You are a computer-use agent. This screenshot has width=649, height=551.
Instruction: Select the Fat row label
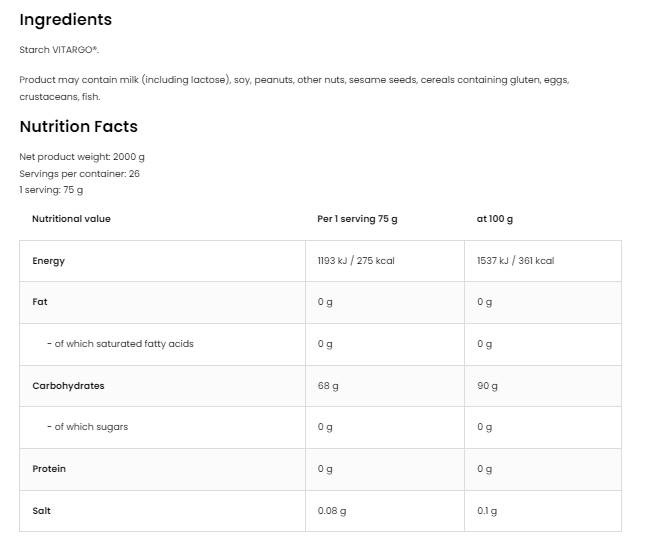(x=40, y=302)
